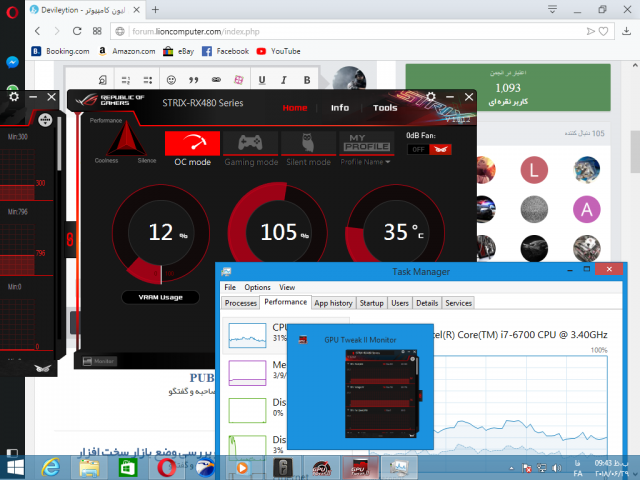640x480 pixels.
Task: Switch to Startup tab
Action: (371, 303)
